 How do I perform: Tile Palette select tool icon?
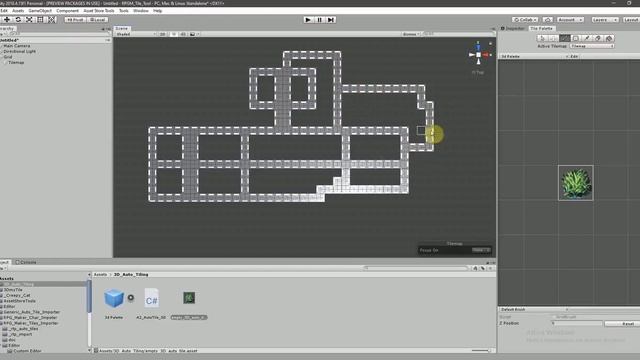pyautogui.click(x=542, y=38)
